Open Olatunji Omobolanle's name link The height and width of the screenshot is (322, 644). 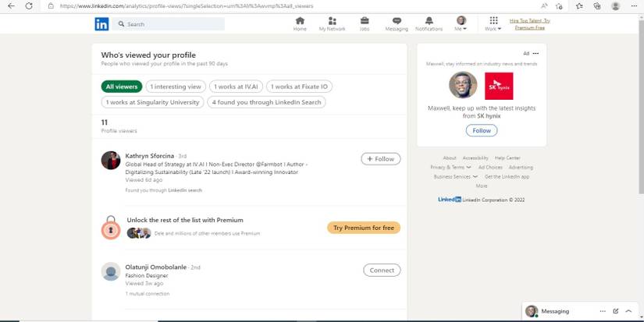point(156,267)
